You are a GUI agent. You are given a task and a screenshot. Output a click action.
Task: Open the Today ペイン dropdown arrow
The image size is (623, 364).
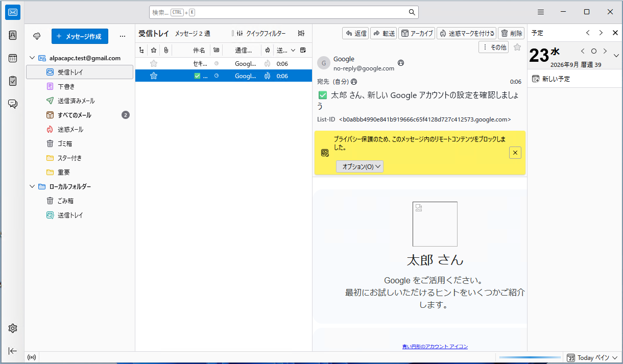click(614, 358)
